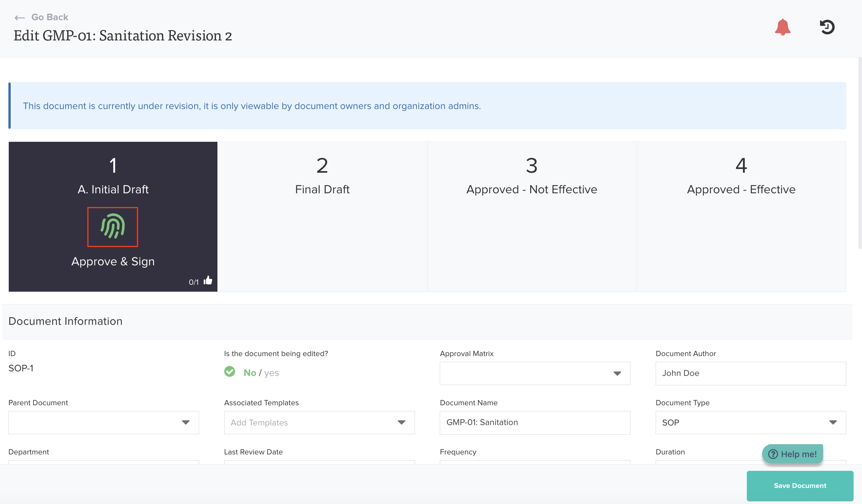
Task: Click the question mark help icon
Action: point(773,454)
